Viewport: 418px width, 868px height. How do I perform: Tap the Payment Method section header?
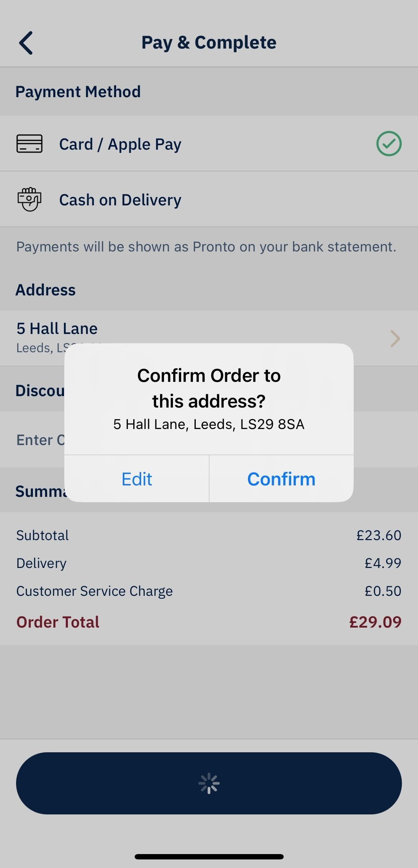pos(78,92)
